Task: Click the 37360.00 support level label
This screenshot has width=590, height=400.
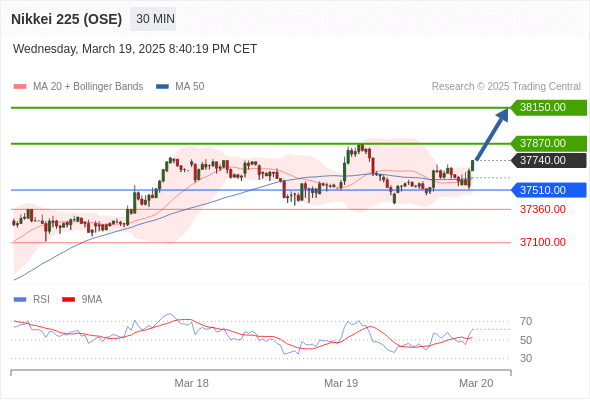Action: click(x=543, y=210)
